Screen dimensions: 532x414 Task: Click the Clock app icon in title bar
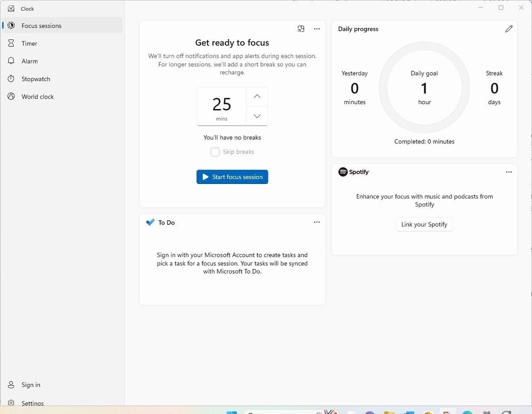(11, 8)
